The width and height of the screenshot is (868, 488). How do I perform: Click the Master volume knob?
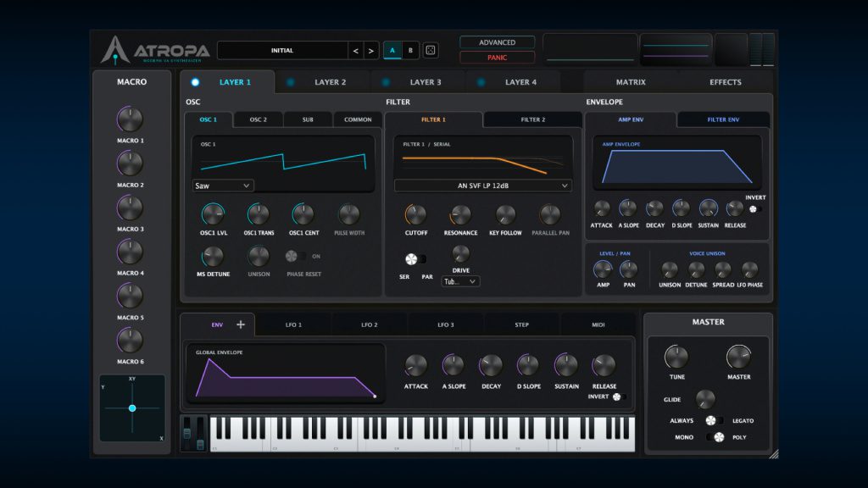(x=738, y=358)
